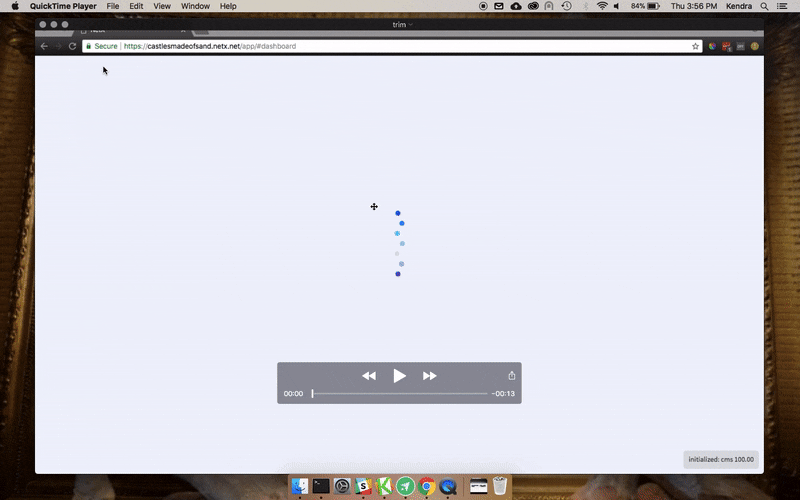800x500 pixels.
Task: Click the remaining time -00:13 label
Action: pos(504,394)
